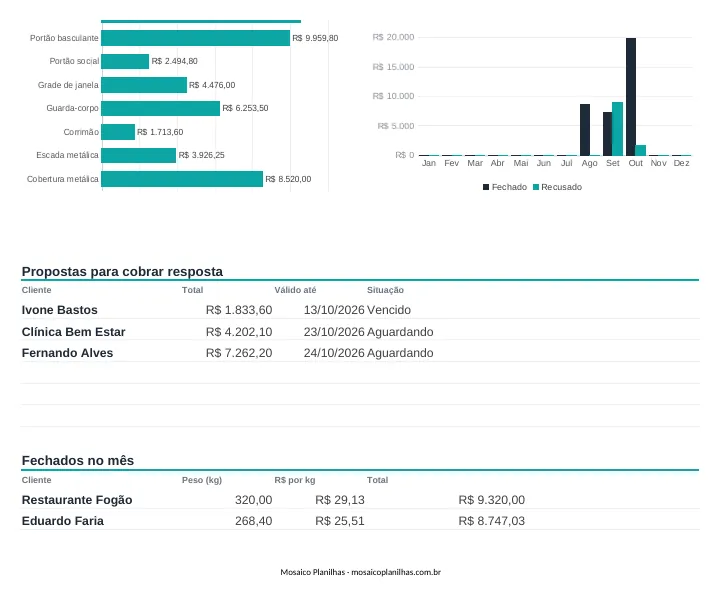The width and height of the screenshot is (719, 597).
Task: Click the teal Recusado legend swatch
Action: coord(536,187)
